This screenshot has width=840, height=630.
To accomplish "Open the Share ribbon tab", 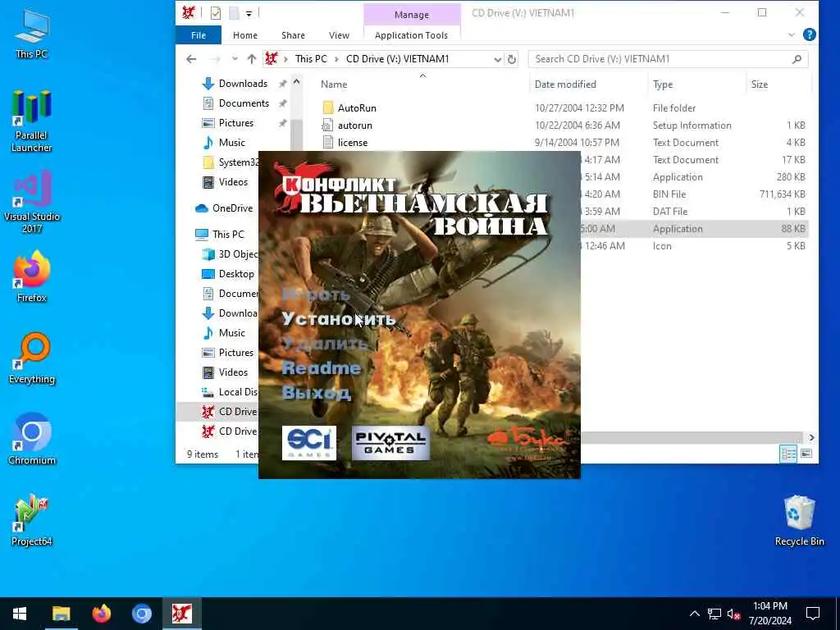I will click(293, 35).
